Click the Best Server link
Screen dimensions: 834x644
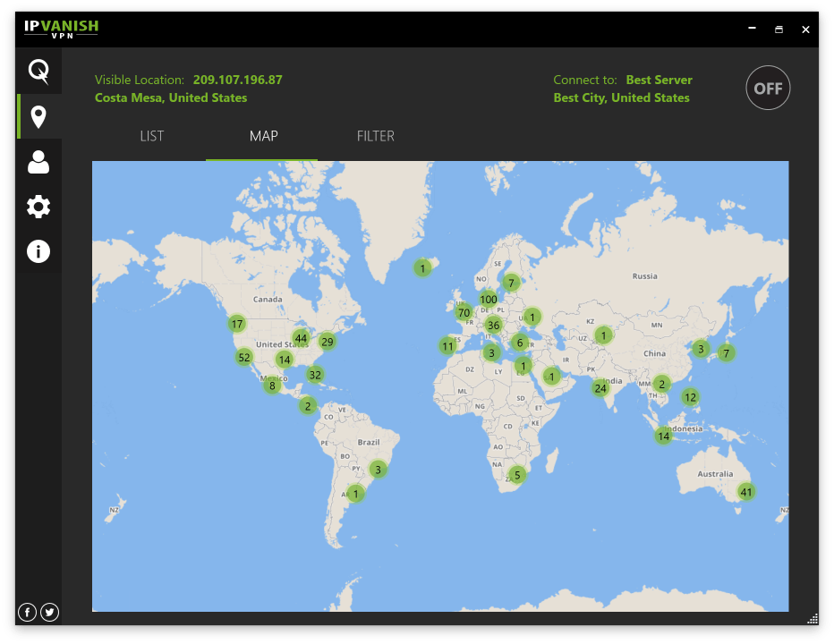click(x=659, y=80)
